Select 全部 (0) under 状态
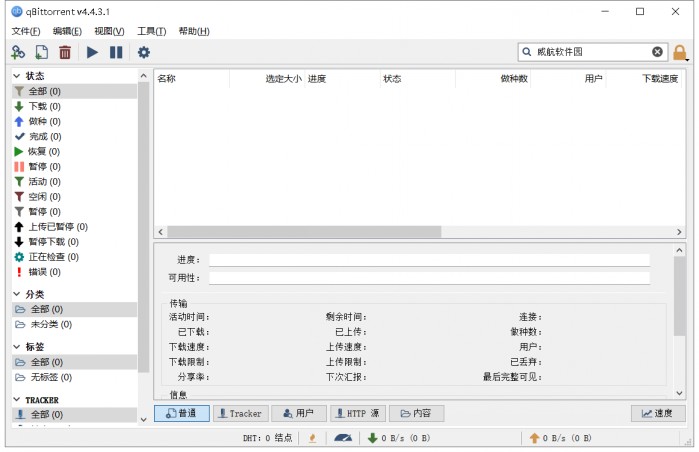This screenshot has height=452, width=699. click(74, 91)
